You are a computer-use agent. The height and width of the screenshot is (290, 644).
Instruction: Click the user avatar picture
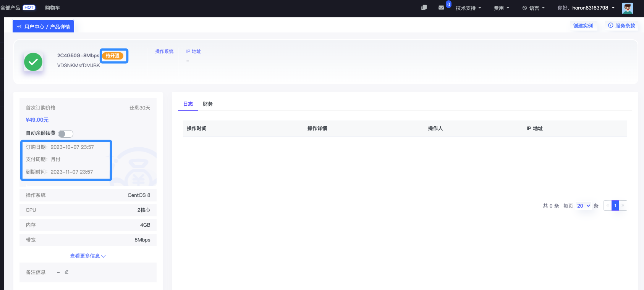tap(627, 8)
